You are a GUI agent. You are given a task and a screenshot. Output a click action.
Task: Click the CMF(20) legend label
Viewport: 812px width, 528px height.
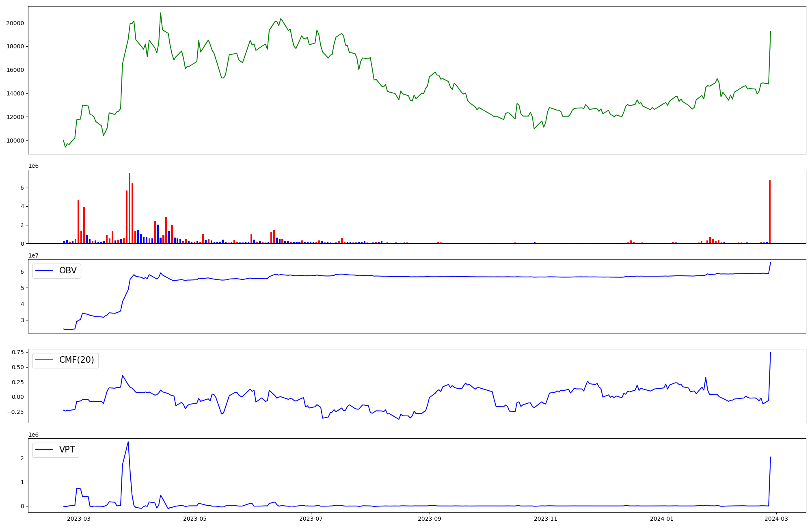76,360
